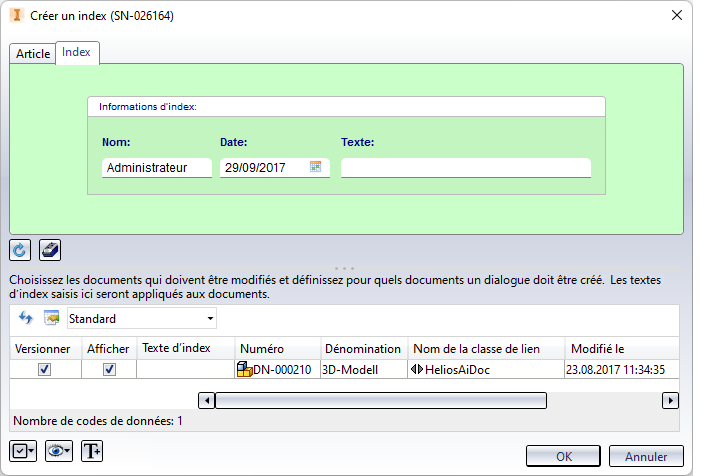Click the T+ add index text icon
Screen dimensions: 707x476
92,451
